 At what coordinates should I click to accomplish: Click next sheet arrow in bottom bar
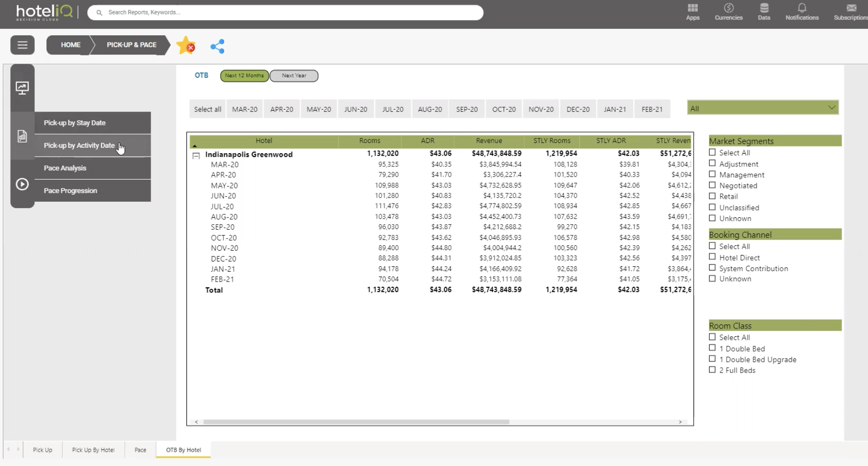(18, 449)
